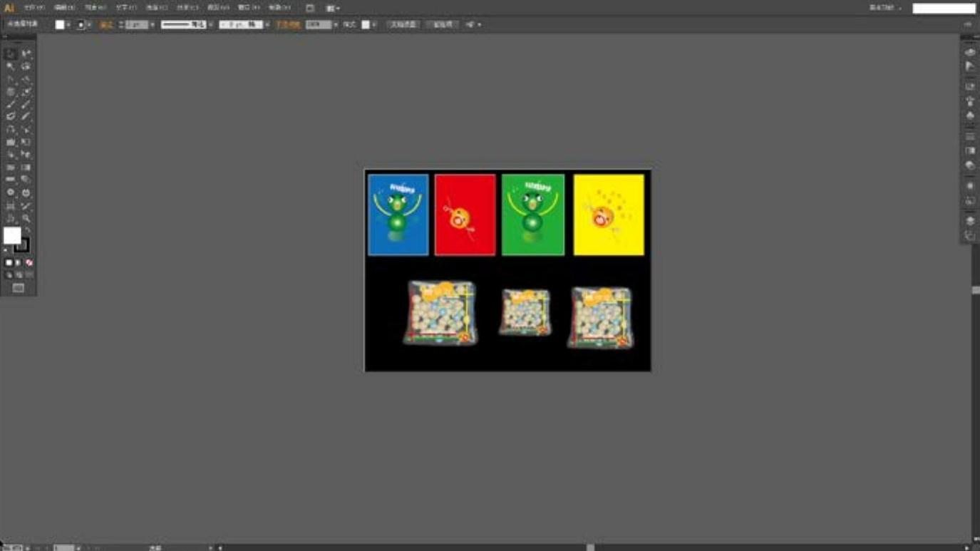Change screen mode at toolbox bottom

tap(19, 288)
